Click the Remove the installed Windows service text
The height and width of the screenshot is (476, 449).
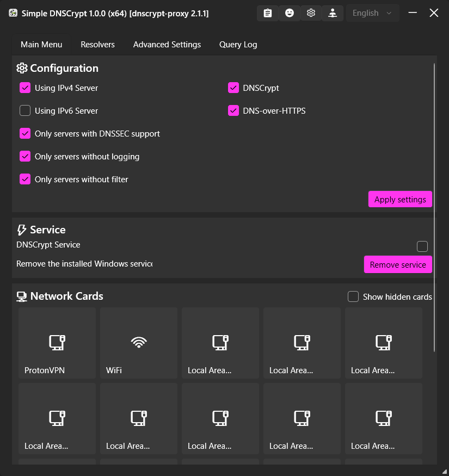[84, 264]
